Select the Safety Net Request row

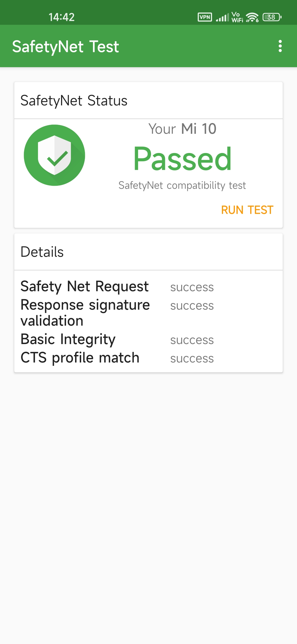tap(85, 286)
